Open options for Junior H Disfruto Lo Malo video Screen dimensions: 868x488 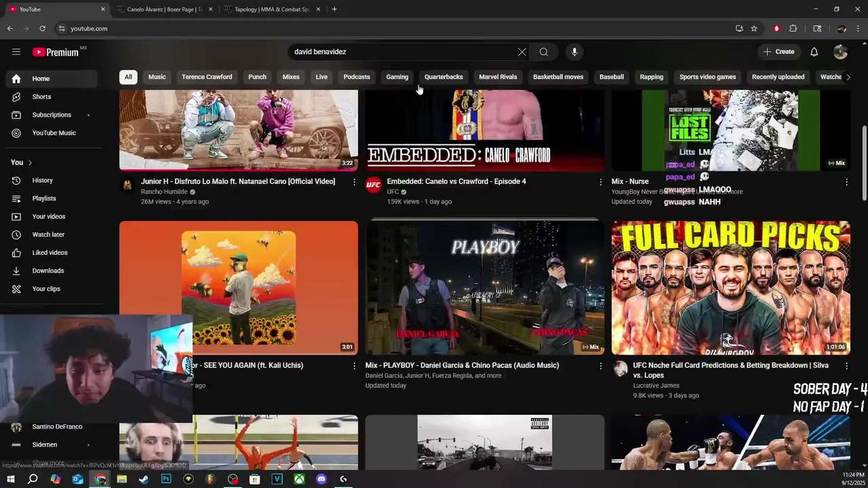[354, 182]
